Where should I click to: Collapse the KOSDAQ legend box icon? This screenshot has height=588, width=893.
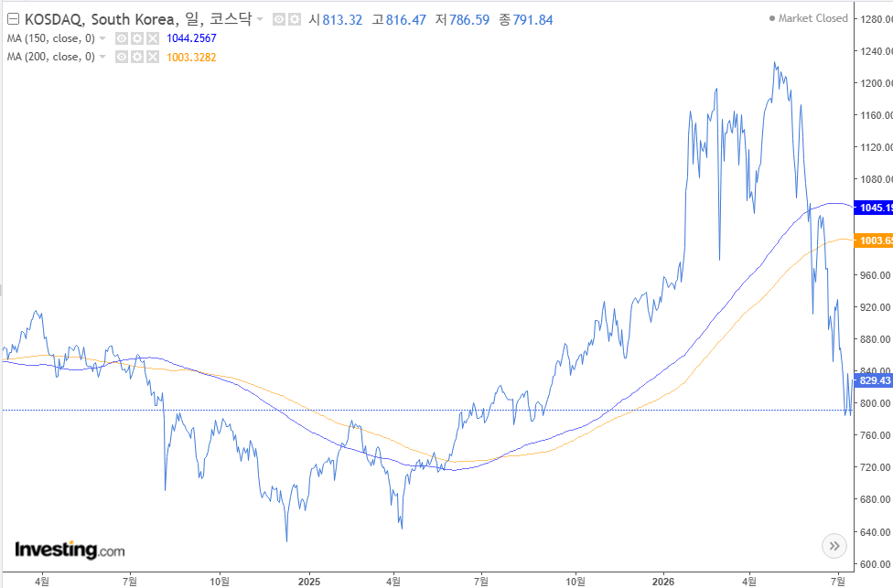point(13,19)
